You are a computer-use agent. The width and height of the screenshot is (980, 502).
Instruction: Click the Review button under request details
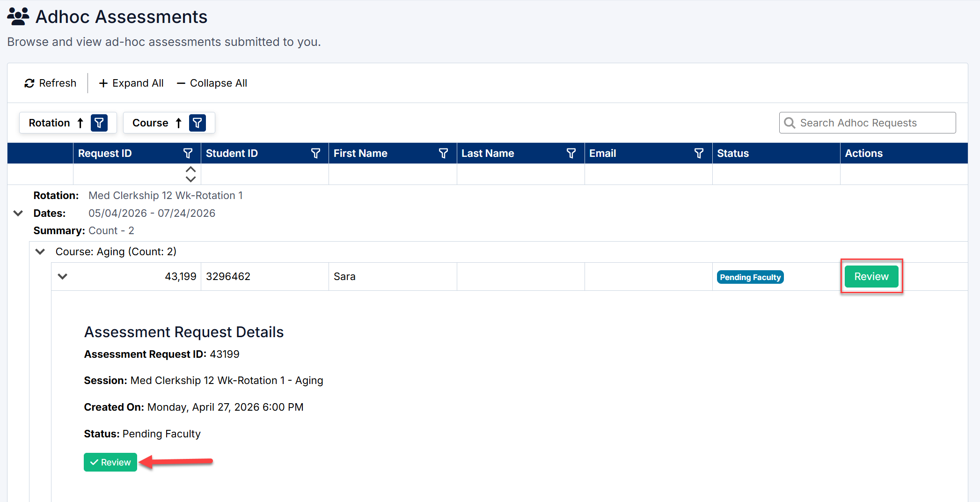(110, 462)
